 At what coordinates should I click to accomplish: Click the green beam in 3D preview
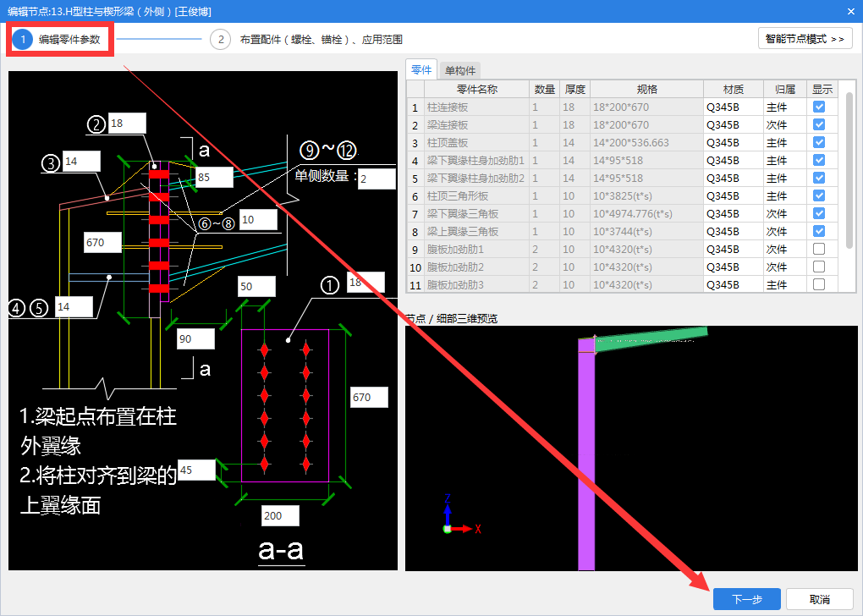(651, 338)
